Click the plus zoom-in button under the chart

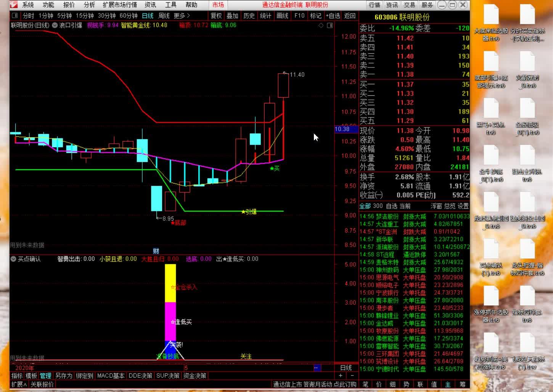tap(341, 376)
